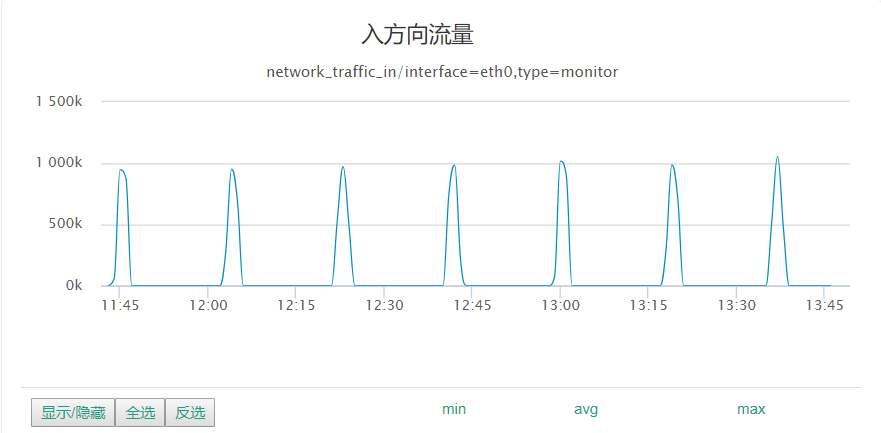The height and width of the screenshot is (433, 881).
Task: Click the chart title 入方向流量
Action: 417,35
